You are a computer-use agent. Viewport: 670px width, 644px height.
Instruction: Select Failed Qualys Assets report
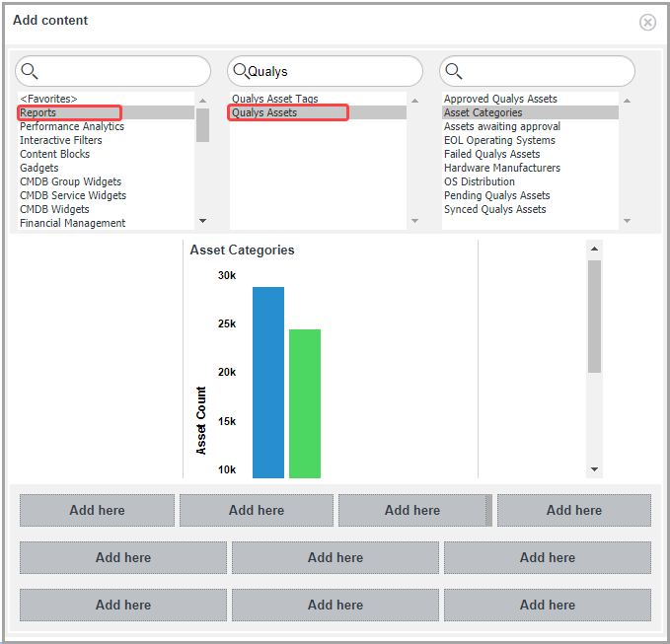click(x=530, y=154)
